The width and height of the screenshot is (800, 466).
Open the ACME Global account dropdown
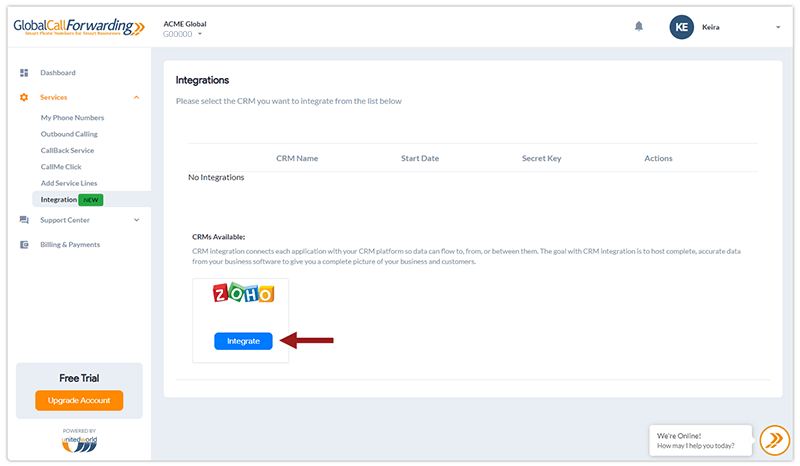[x=200, y=34]
